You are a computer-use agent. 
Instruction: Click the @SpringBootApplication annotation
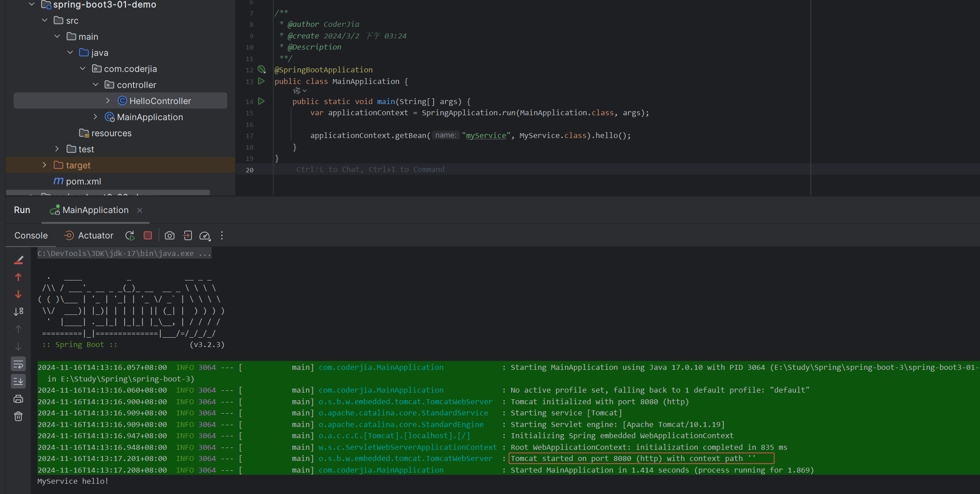pyautogui.click(x=323, y=70)
